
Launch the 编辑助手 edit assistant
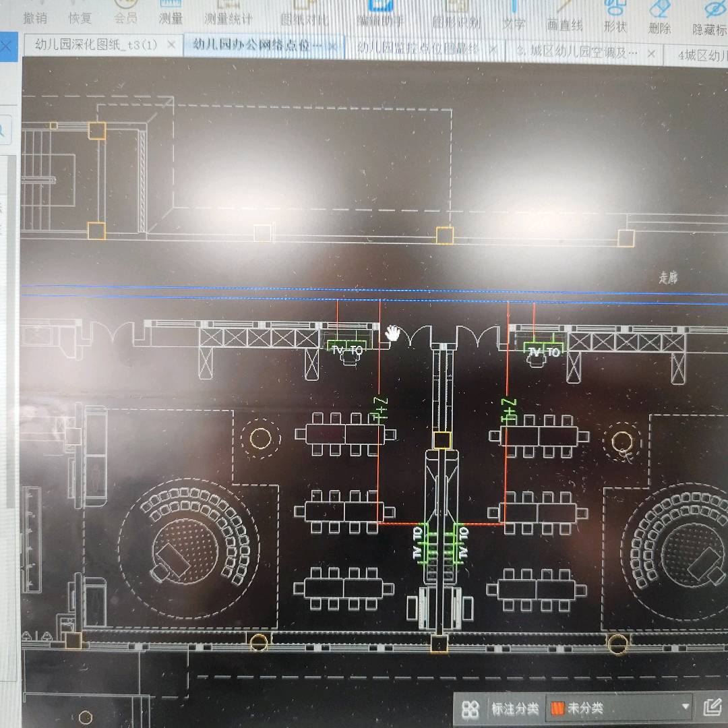pos(381,14)
